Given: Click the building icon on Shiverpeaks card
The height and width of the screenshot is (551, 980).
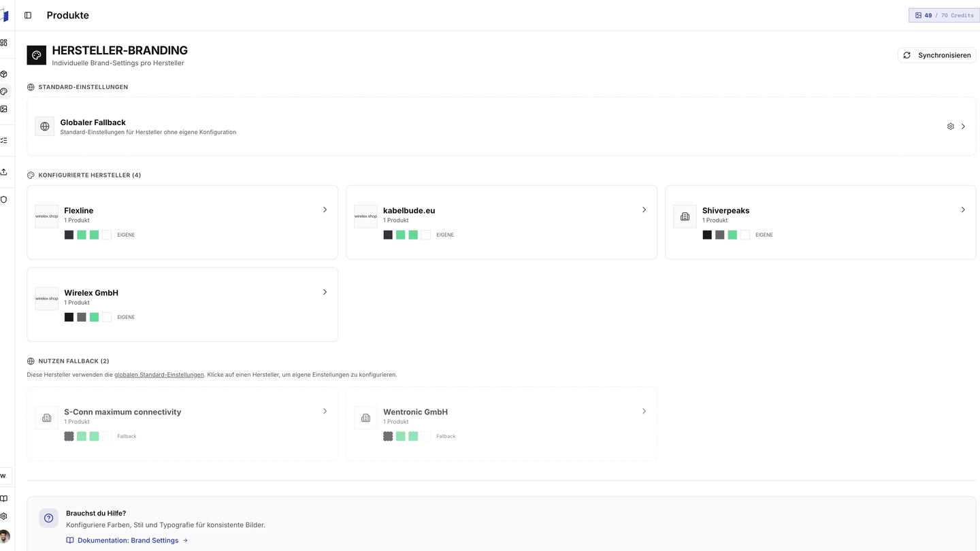Looking at the screenshot, I should 685,216.
